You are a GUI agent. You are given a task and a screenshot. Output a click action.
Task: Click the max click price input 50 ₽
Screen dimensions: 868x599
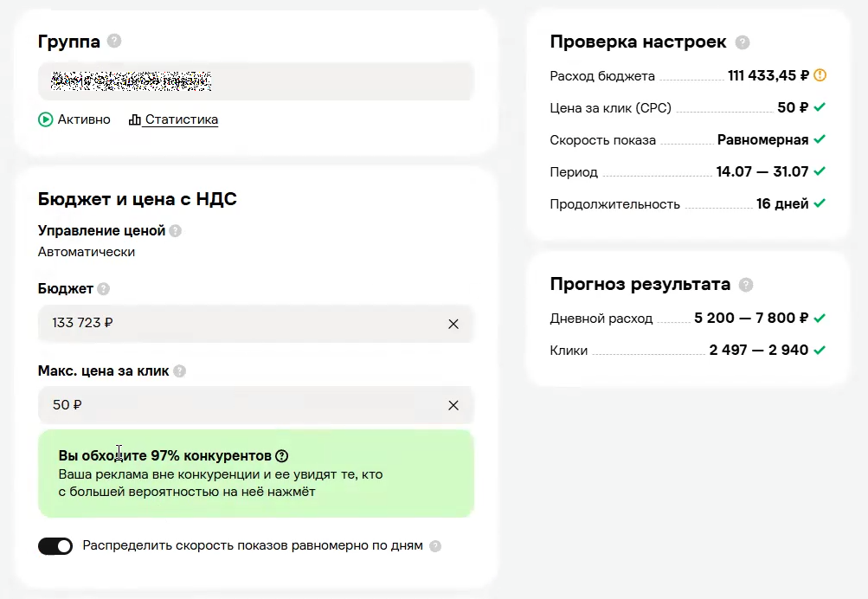[256, 405]
